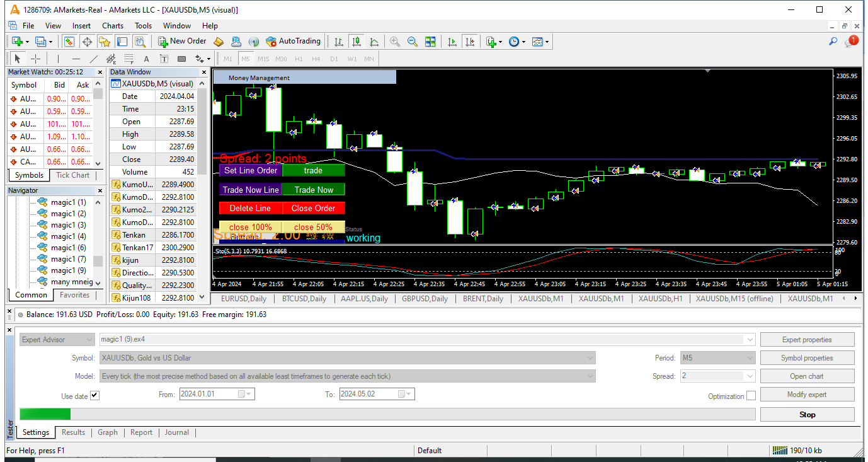Toggle Chart Shift
The width and height of the screenshot is (868, 462).
[x=470, y=42]
